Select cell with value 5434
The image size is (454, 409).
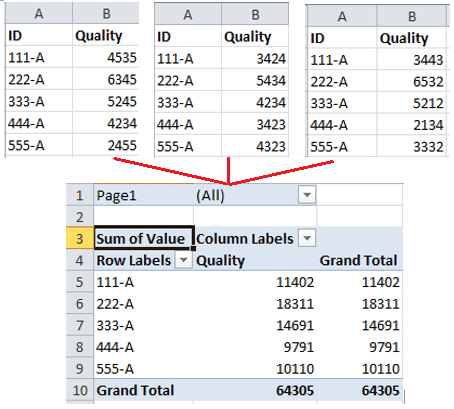click(x=255, y=80)
